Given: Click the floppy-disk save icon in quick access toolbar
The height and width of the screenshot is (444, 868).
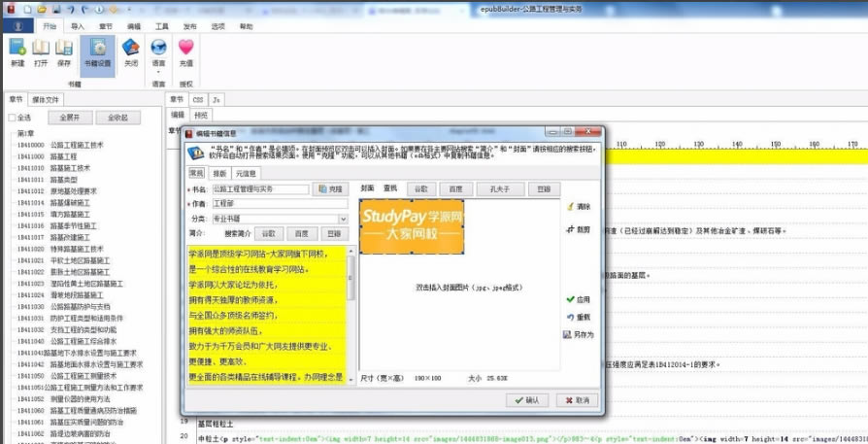Looking at the screenshot, I should 56,10.
